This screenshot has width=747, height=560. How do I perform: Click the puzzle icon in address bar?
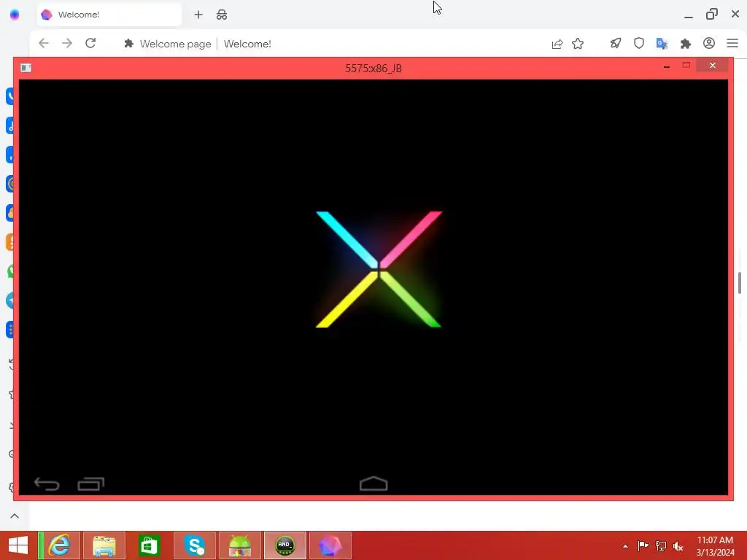tap(128, 44)
